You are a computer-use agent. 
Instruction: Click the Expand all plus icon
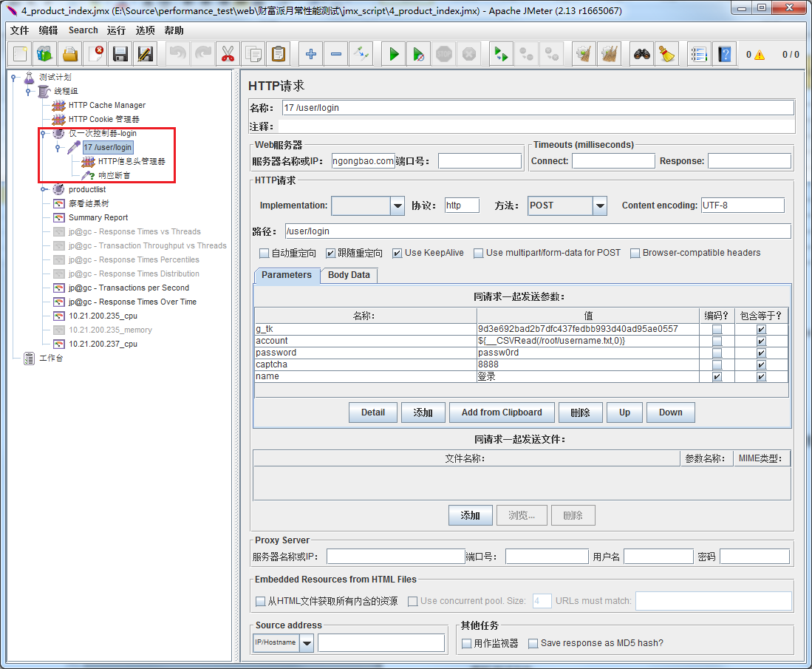311,54
